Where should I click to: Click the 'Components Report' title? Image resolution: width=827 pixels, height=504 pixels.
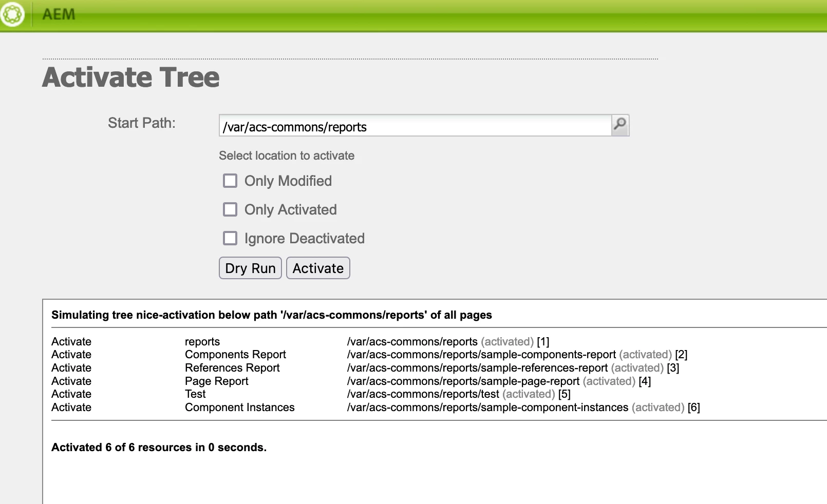235,355
